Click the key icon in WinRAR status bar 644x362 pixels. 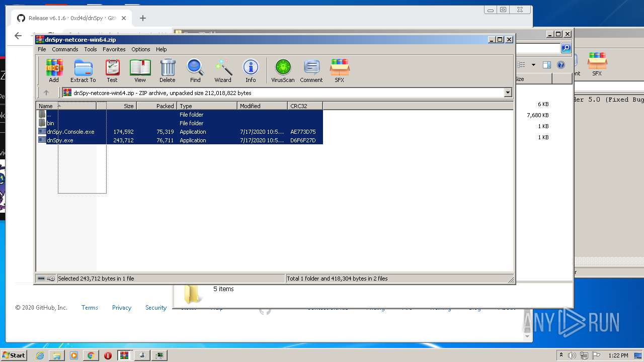click(51, 279)
